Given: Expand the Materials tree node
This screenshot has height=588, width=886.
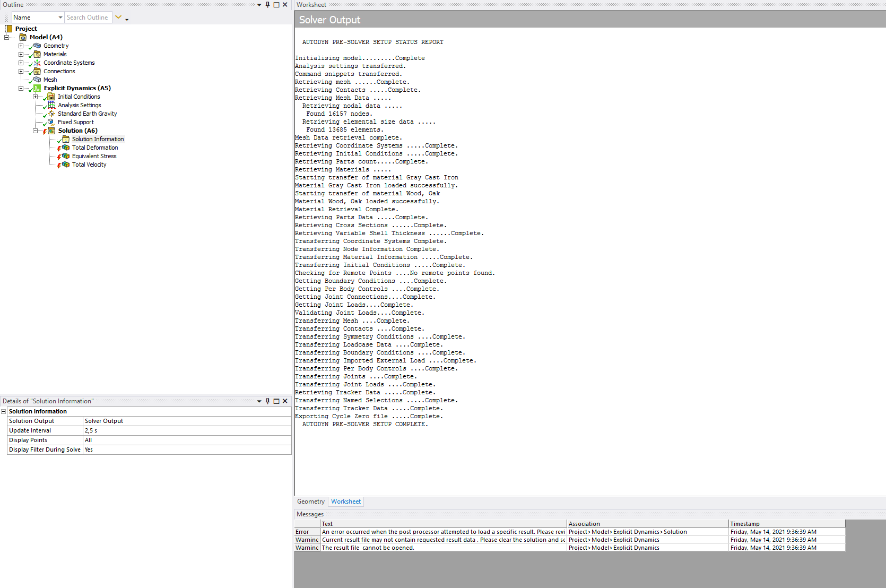Looking at the screenshot, I should click(21, 54).
